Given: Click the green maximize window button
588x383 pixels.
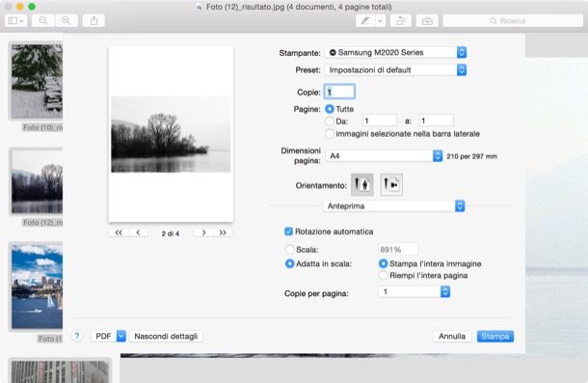Looking at the screenshot, I should click(32, 7).
